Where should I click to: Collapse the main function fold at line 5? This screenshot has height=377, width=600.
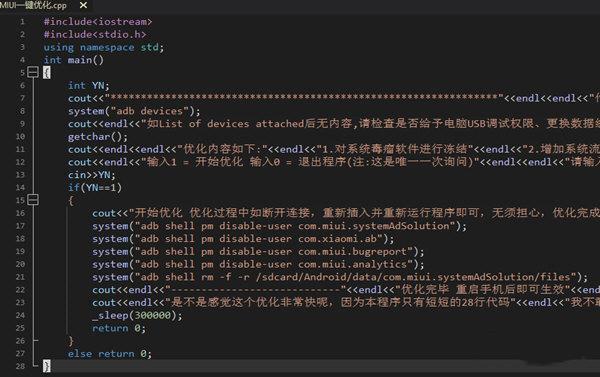[x=33, y=72]
